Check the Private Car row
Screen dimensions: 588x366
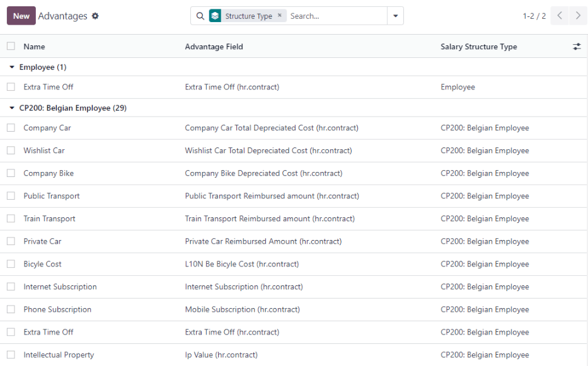pos(11,241)
